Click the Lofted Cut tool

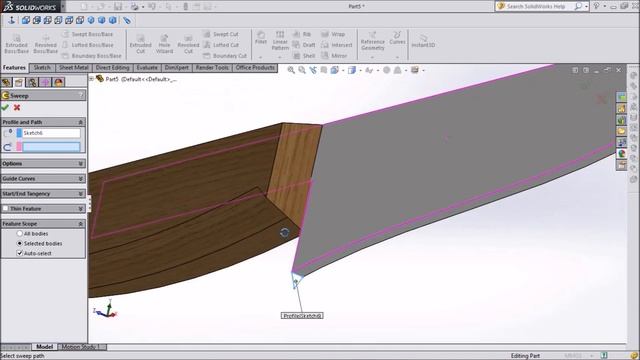[x=221, y=45]
